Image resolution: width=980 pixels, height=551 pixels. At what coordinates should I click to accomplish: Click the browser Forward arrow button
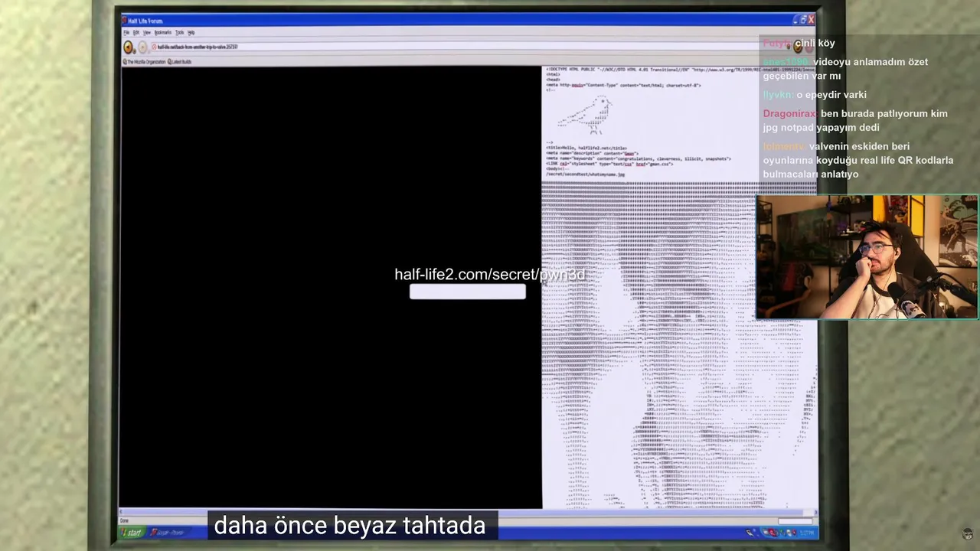pyautogui.click(x=142, y=47)
